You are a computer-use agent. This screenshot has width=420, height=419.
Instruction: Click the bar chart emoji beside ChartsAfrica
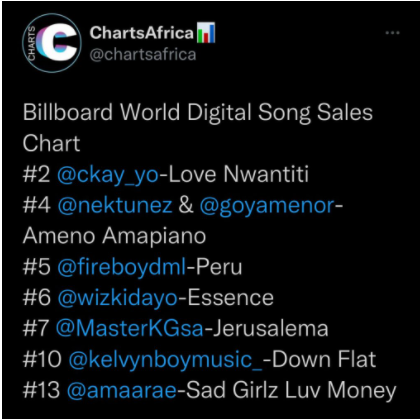point(206,32)
